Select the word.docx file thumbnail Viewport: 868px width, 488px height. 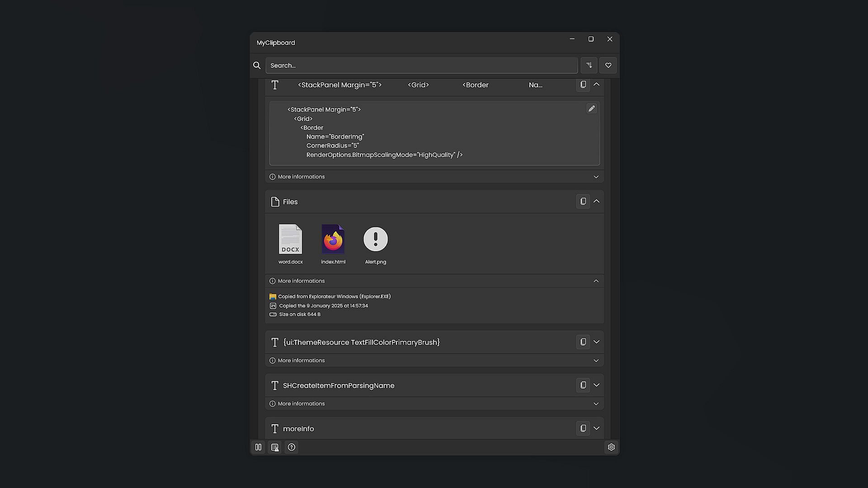coord(290,240)
